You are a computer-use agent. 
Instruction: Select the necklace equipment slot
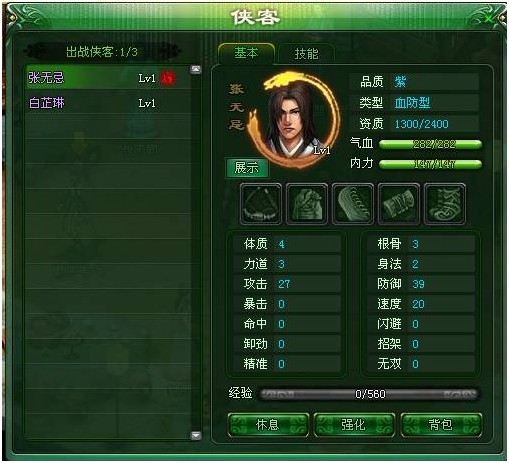tap(261, 204)
